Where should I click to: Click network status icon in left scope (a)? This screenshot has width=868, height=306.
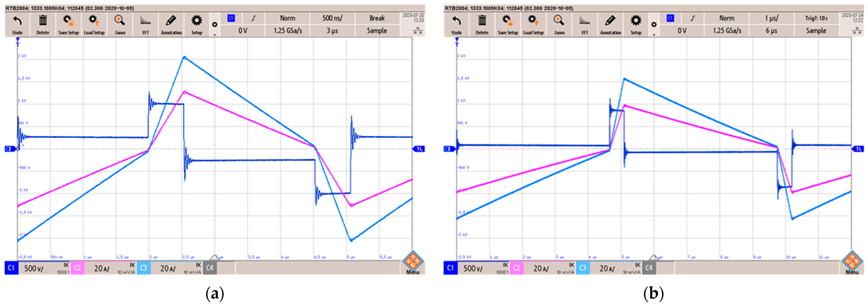tap(418, 31)
